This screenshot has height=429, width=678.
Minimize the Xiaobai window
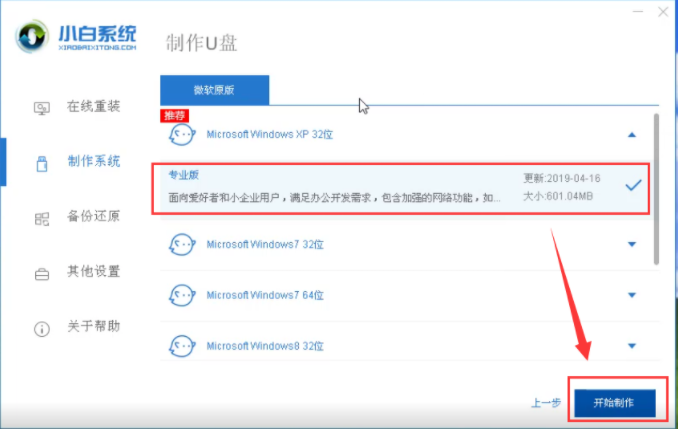(x=638, y=12)
